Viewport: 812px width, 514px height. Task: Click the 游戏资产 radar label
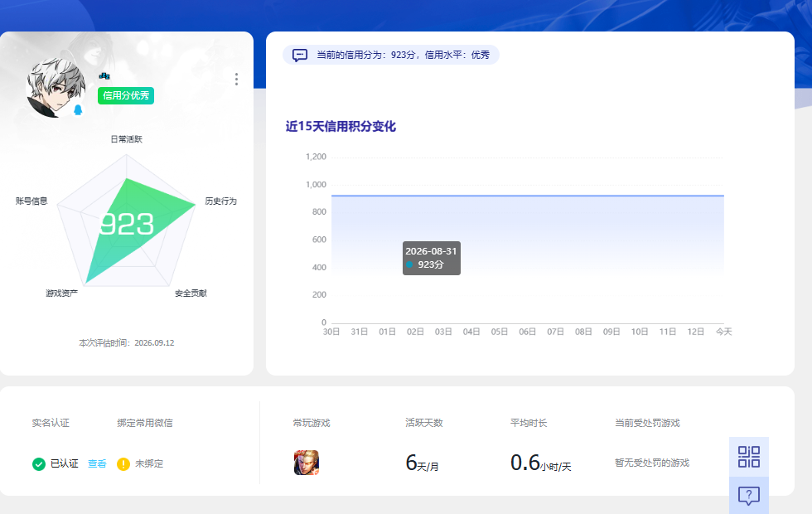61,293
